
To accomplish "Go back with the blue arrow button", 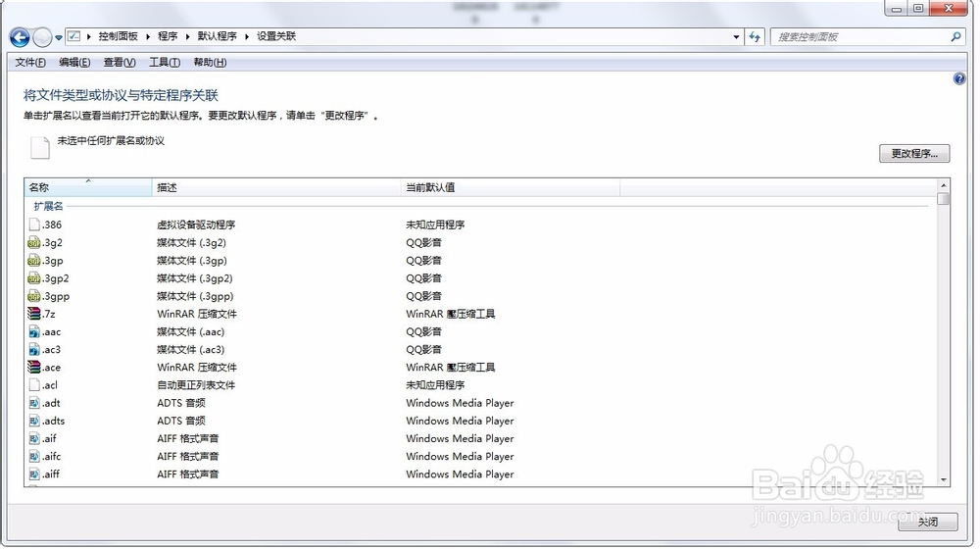I will (20, 37).
